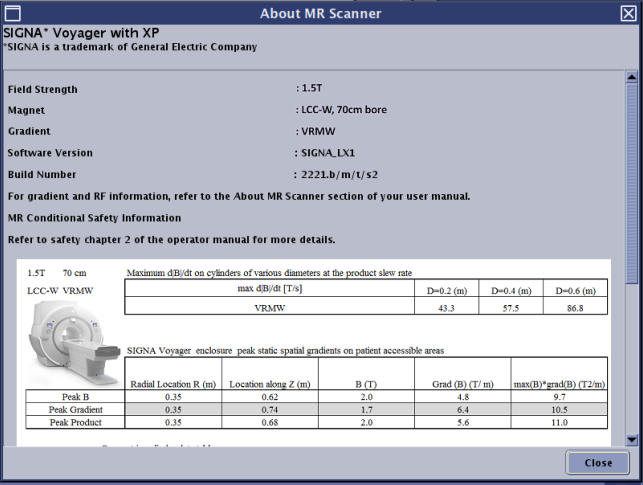The width and height of the screenshot is (643, 485).
Task: Click the Close button
Action: [x=597, y=463]
